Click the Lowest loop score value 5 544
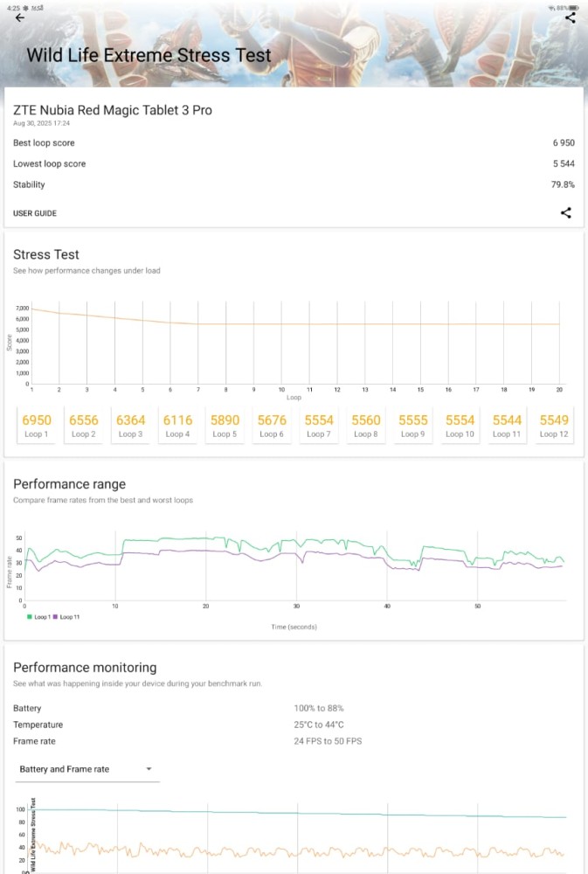Screen dimensions: 588x874 [x=564, y=164]
